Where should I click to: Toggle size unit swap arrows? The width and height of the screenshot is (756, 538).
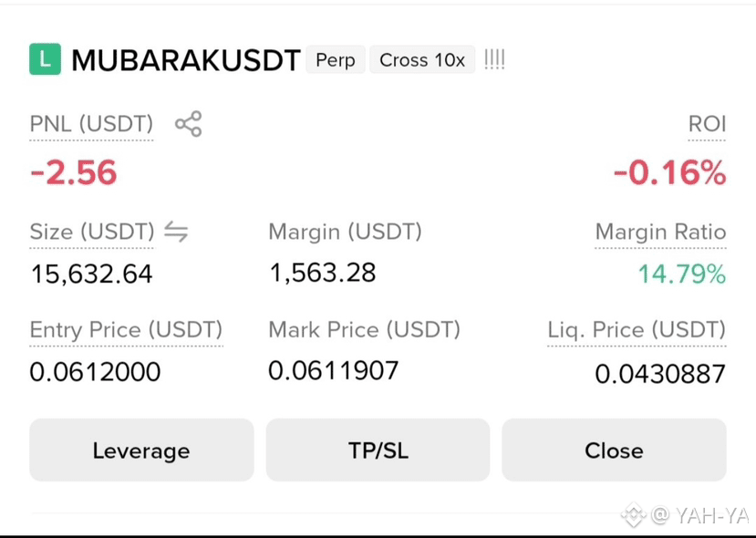point(176,232)
